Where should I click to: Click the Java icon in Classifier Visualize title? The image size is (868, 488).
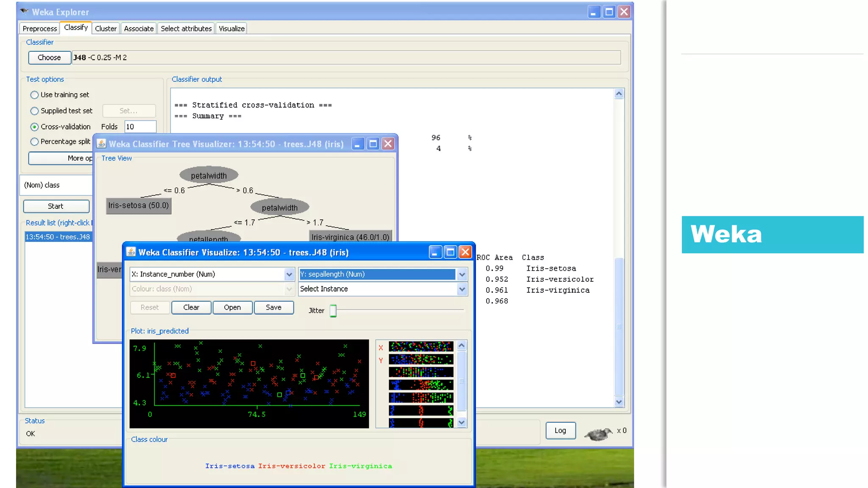click(x=131, y=252)
